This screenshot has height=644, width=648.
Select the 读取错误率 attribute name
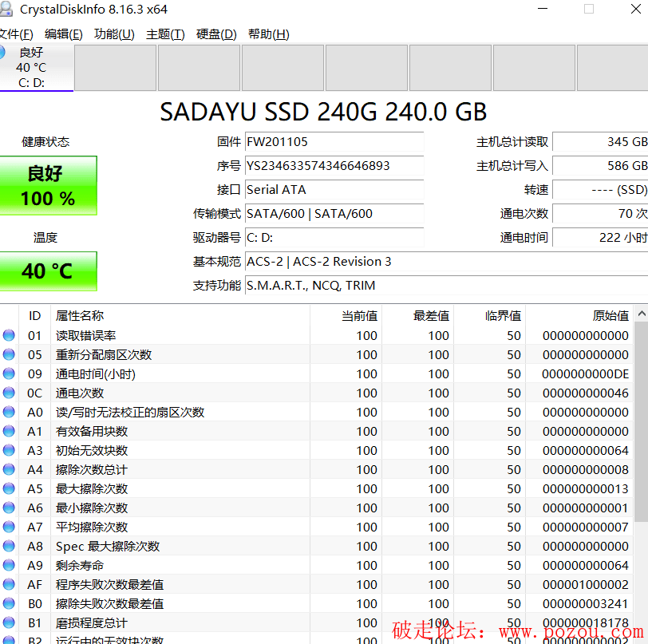86,335
